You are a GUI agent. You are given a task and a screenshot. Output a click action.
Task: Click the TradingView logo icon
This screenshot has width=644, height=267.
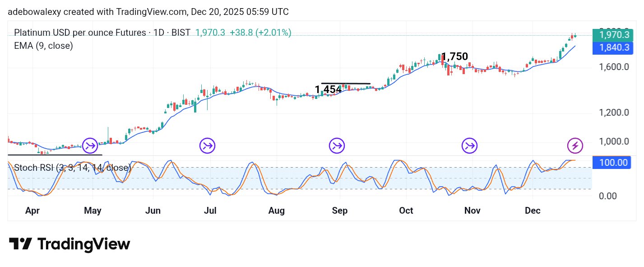[20, 244]
